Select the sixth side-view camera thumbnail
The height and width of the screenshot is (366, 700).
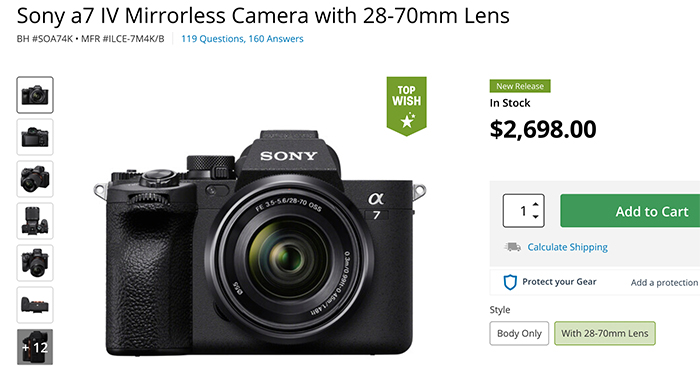click(x=35, y=305)
